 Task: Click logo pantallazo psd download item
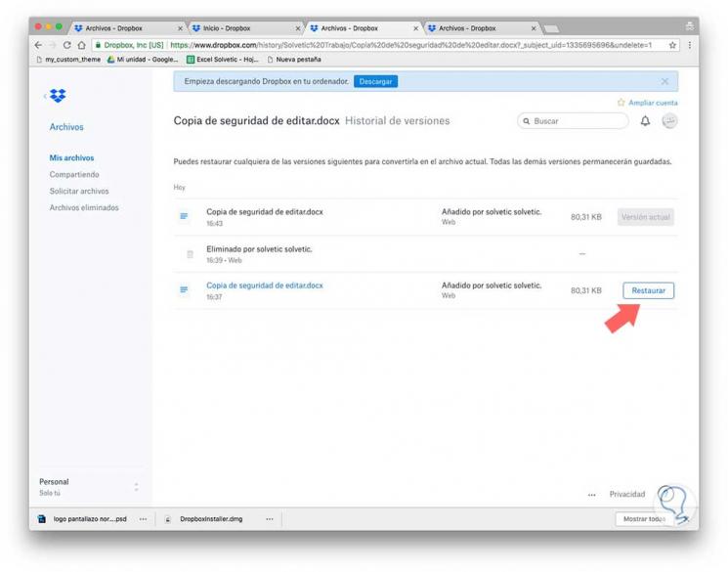click(x=85, y=519)
